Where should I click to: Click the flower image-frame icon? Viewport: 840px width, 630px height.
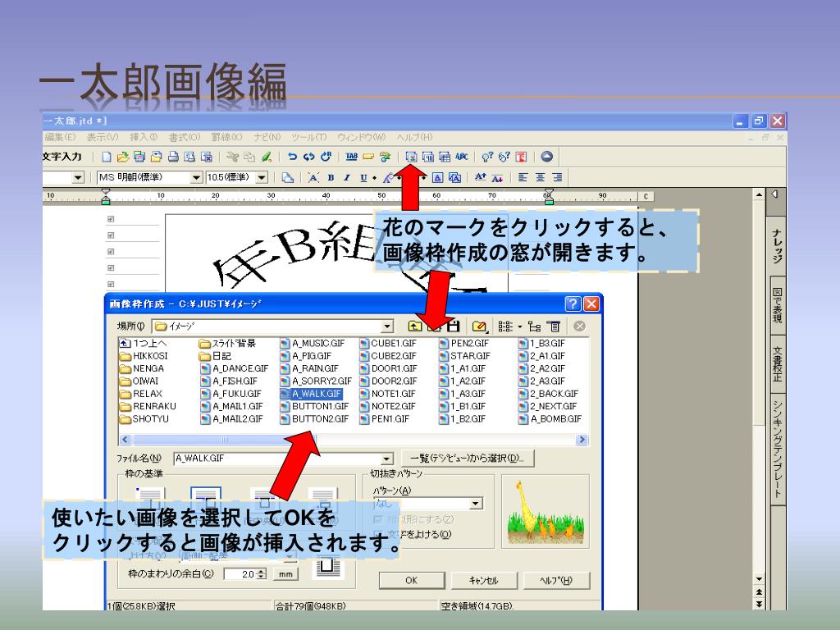(x=411, y=157)
